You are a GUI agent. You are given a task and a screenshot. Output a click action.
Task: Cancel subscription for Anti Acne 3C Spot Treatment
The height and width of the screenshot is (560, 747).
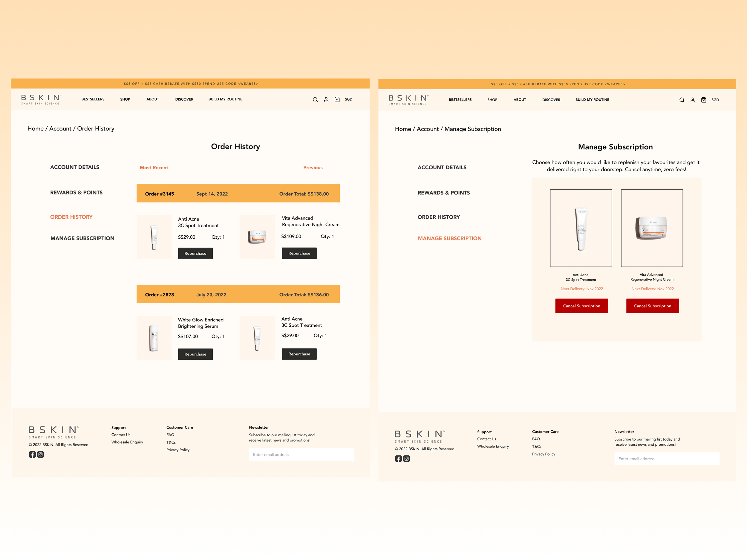coord(581,306)
